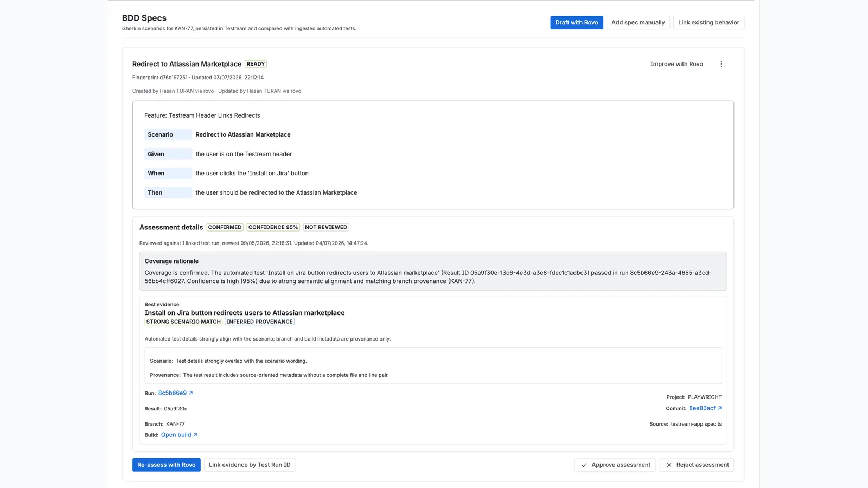Image resolution: width=868 pixels, height=488 pixels.
Task: Click Link evidence by Test Run ID
Action: coord(250,465)
